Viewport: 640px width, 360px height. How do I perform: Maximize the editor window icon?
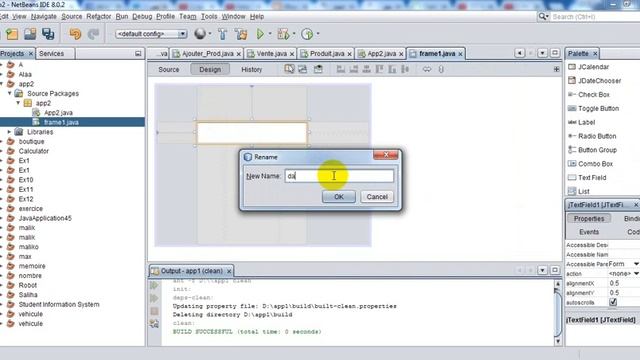[x=555, y=53]
